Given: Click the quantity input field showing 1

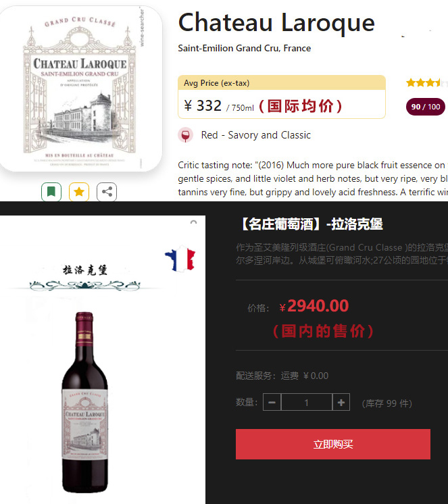Looking at the screenshot, I should pyautogui.click(x=307, y=402).
